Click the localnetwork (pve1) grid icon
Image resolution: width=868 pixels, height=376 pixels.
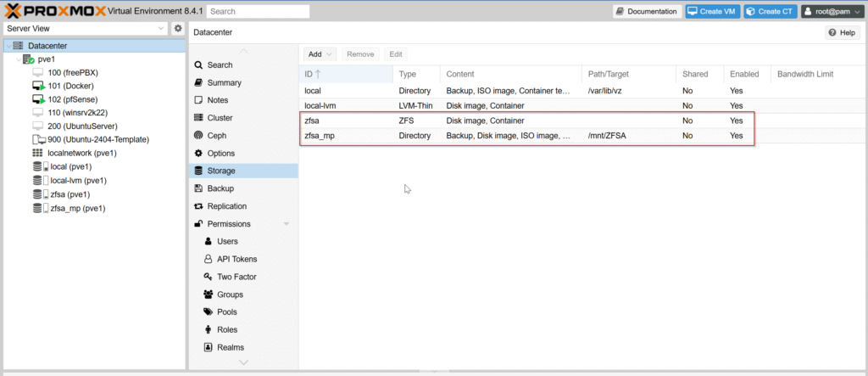point(37,153)
